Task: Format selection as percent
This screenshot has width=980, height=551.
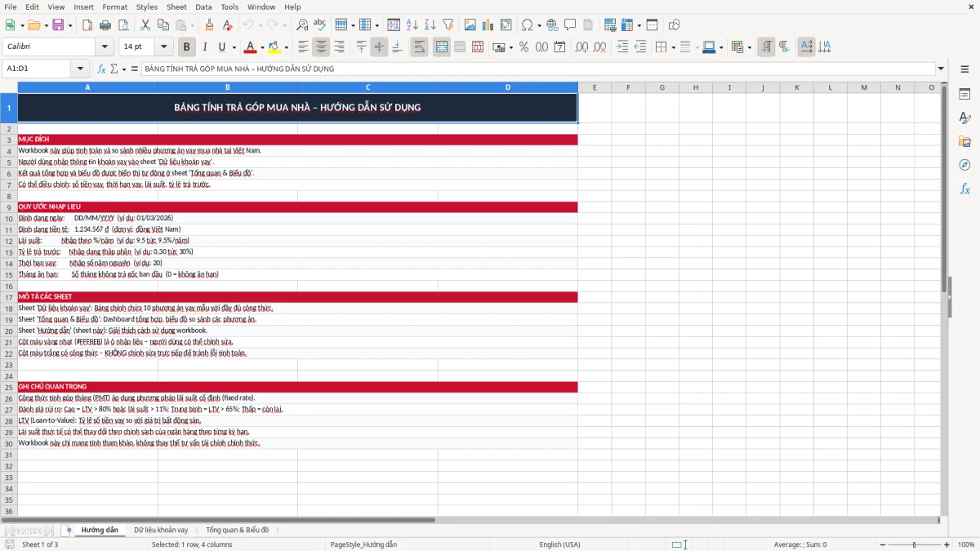Action: [523, 47]
